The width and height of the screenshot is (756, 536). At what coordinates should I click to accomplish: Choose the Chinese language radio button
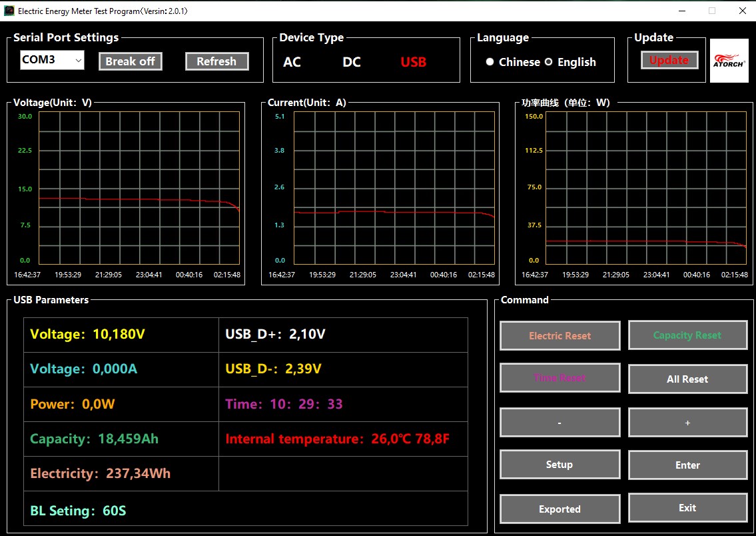(490, 62)
